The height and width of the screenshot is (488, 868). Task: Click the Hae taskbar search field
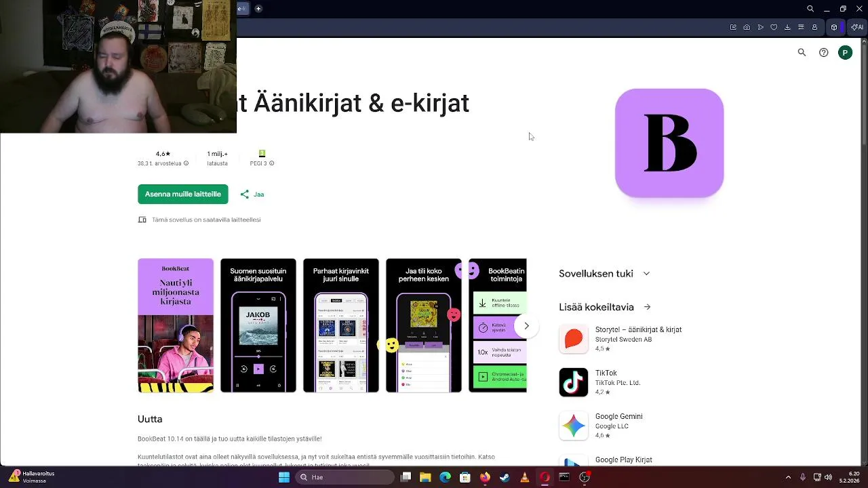click(x=343, y=477)
